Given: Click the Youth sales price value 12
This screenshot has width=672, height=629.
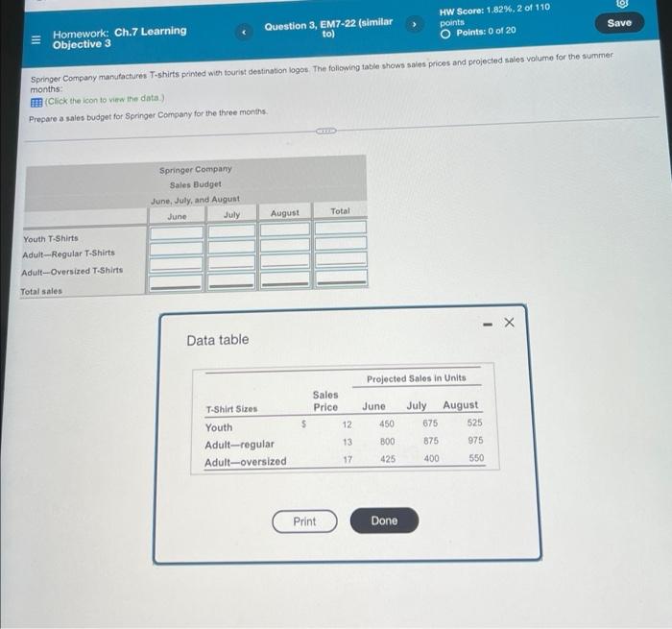Looking at the screenshot, I should click(x=348, y=424).
